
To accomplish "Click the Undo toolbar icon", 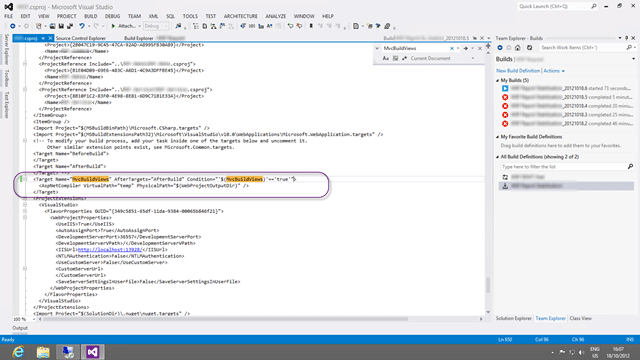I will (82, 26).
